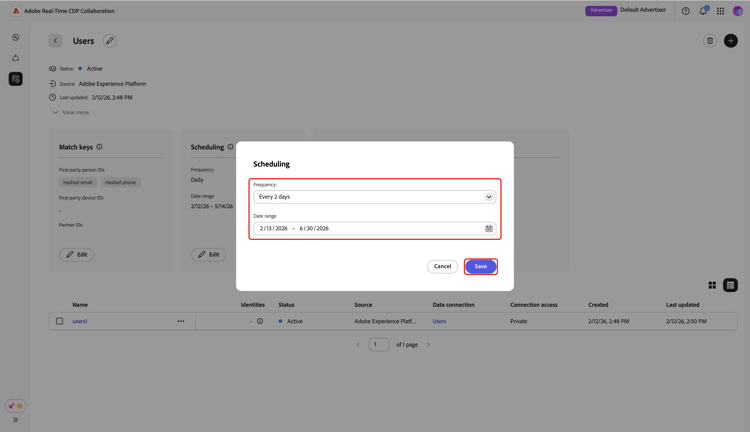The image size is (750, 432).
Task: Click last updated 2/12/26, 2:50 PM cell
Action: pyautogui.click(x=686, y=321)
